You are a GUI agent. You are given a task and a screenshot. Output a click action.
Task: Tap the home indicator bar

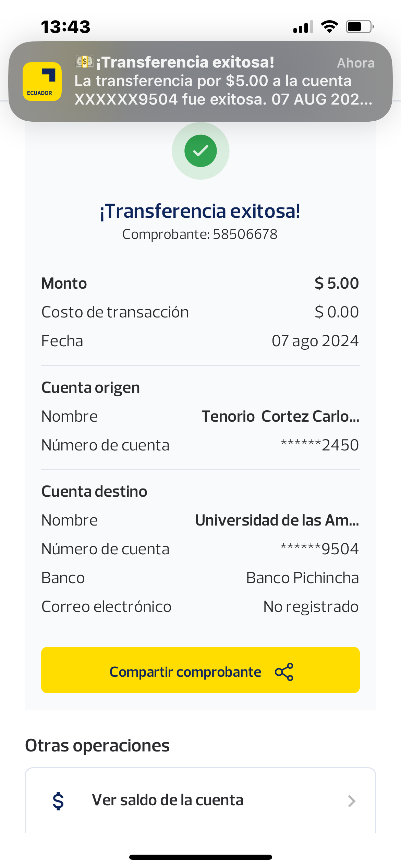(200, 857)
